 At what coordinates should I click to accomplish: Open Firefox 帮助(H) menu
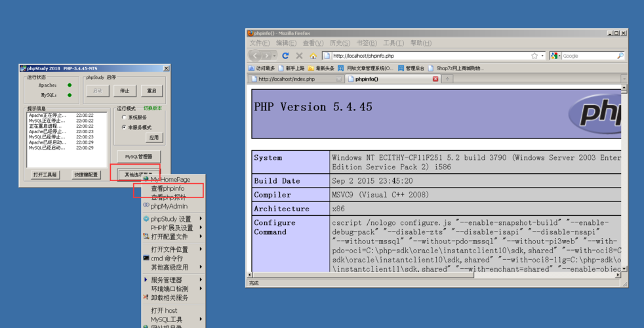pyautogui.click(x=420, y=43)
